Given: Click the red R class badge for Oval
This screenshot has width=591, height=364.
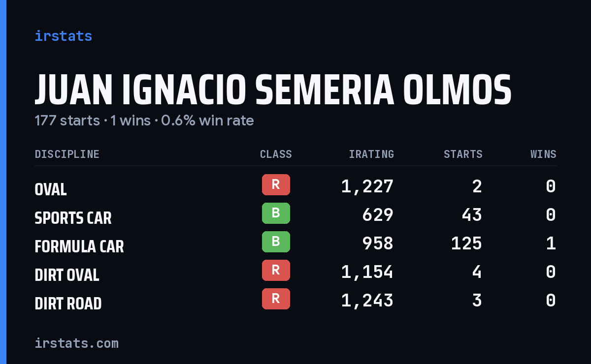Looking at the screenshot, I should pos(276,185).
